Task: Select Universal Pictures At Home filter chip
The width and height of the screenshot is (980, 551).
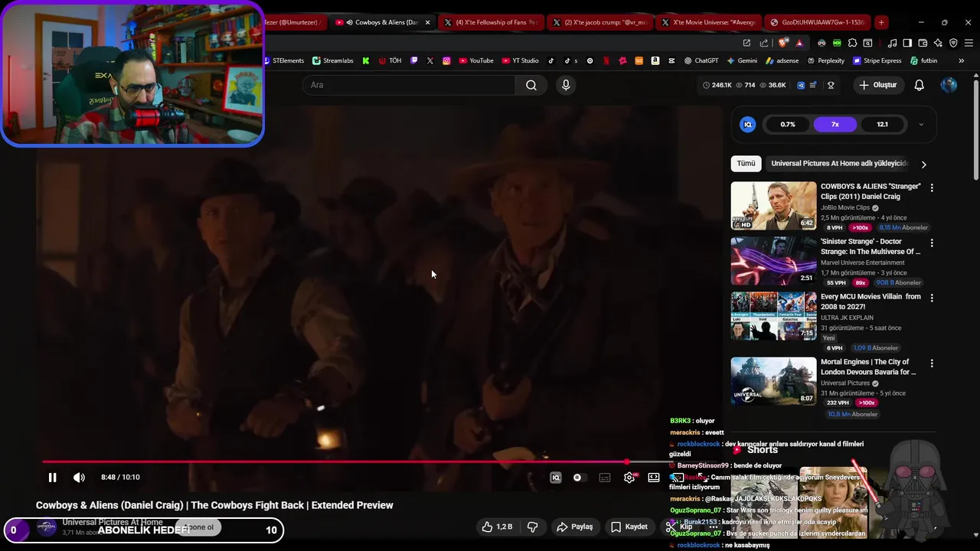Action: (839, 164)
